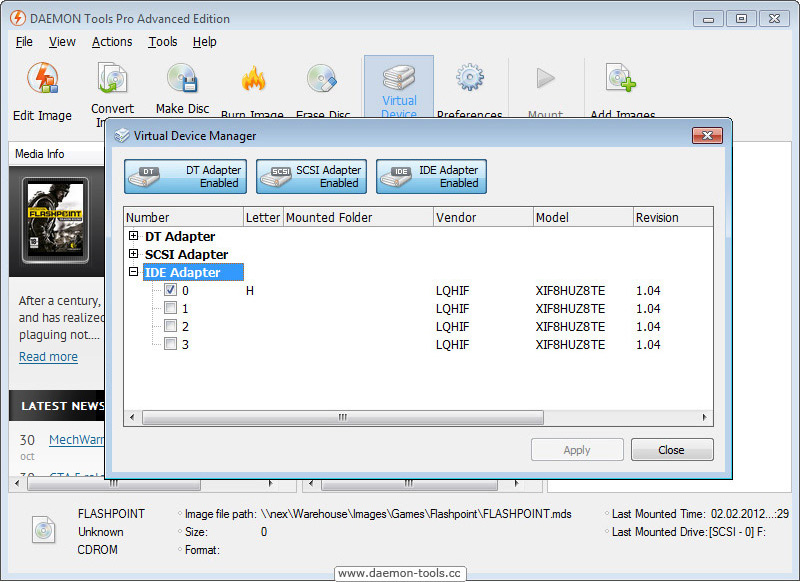
Task: Open the Actions menu
Action: (112, 42)
